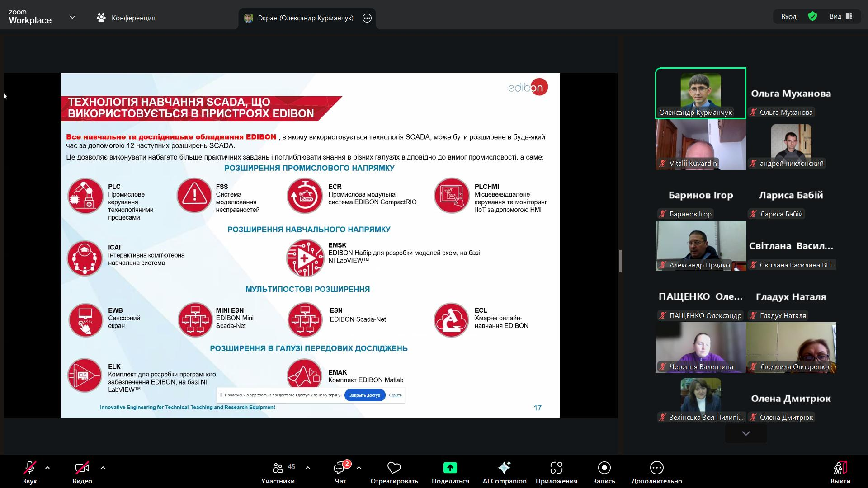Image resolution: width=868 pixels, height=488 pixels.
Task: Click the blue Stop sharing access button
Action: 364,395
